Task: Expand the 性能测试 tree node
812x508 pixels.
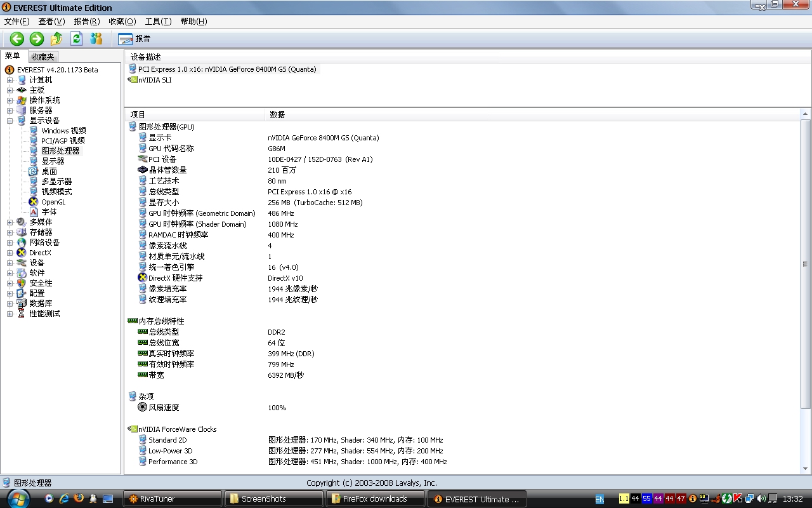Action: (x=10, y=314)
